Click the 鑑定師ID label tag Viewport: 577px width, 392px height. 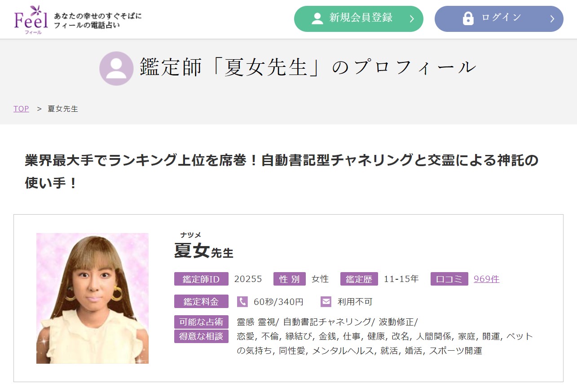click(201, 279)
